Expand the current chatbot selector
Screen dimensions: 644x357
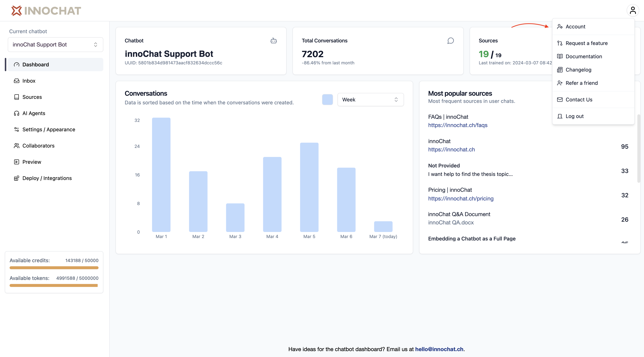click(x=55, y=45)
